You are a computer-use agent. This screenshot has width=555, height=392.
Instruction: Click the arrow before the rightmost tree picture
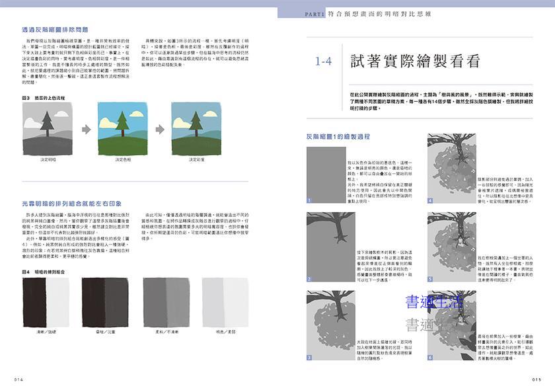(160, 129)
